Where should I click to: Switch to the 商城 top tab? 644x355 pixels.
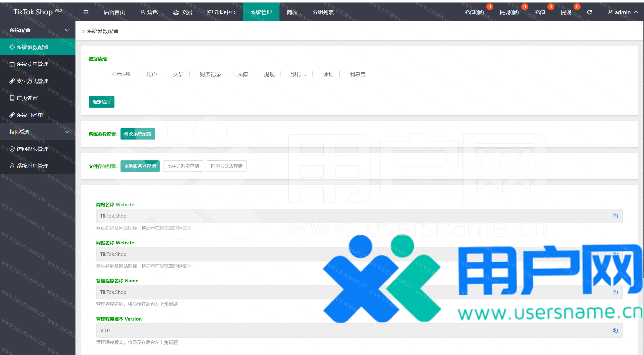pos(292,12)
